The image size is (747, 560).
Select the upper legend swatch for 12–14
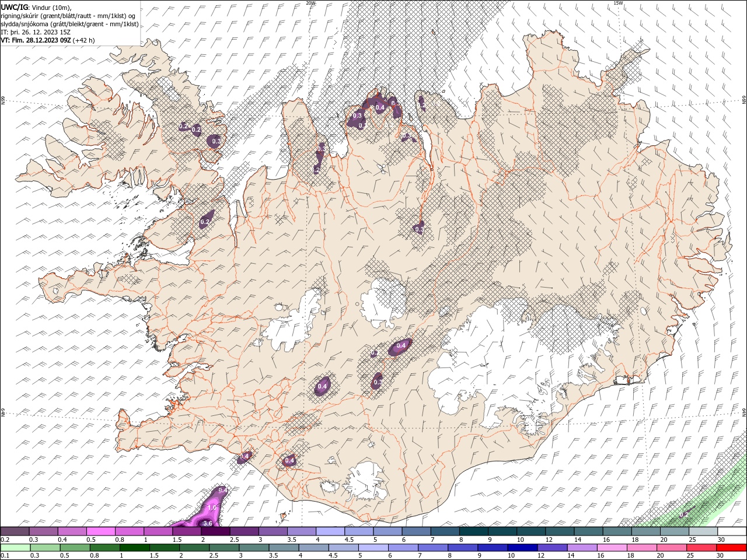(560, 531)
